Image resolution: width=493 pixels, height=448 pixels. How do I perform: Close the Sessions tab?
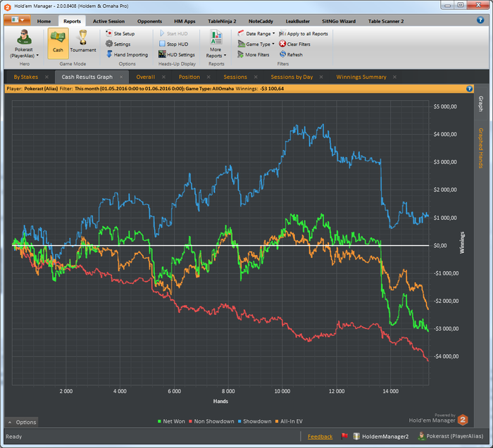[256, 77]
